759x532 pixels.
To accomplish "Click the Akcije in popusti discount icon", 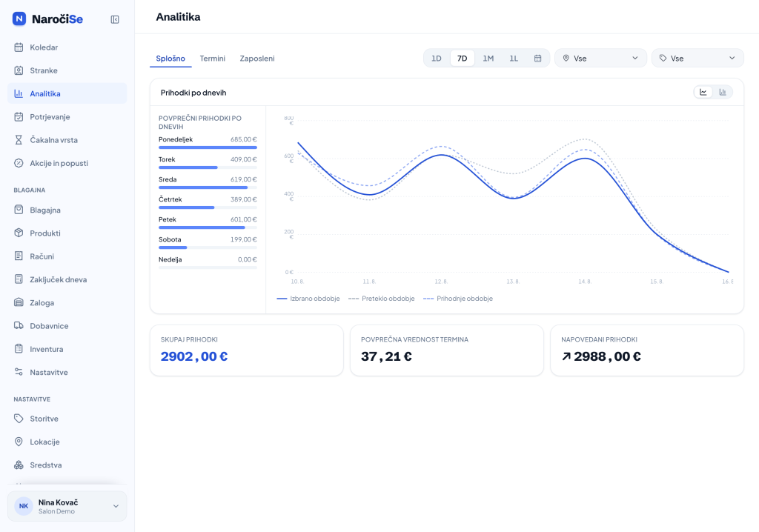I will coord(19,163).
